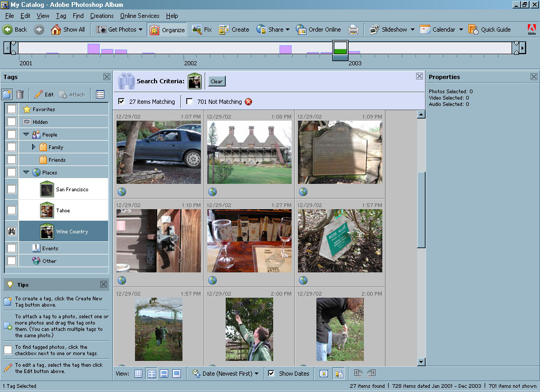Remove the not-matching red X icon
This screenshot has height=392, width=540.
click(248, 102)
